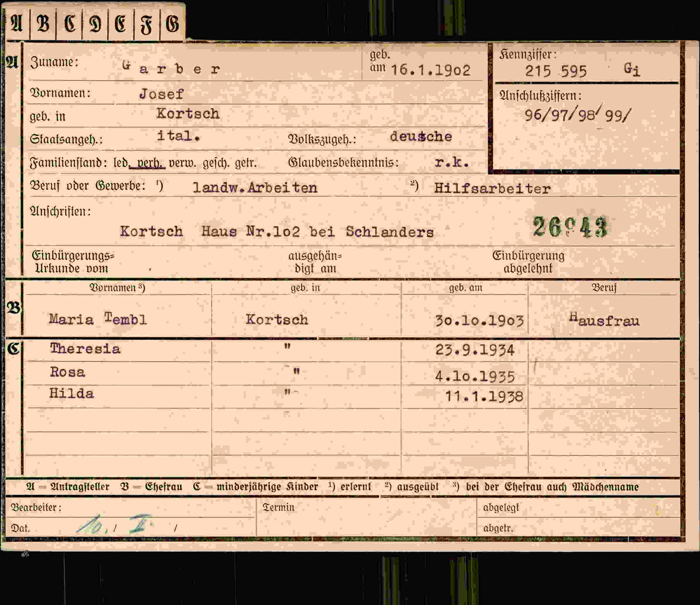Viewport: 700px width, 605px height.
Task: Click the 'Beruf oder Gewerbe:' label
Action: click(x=88, y=185)
